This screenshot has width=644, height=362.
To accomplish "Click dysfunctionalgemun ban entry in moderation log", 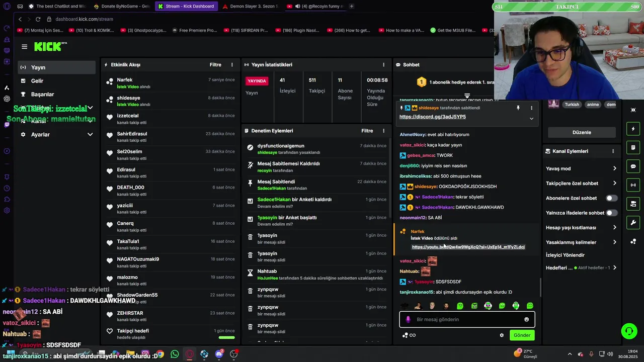I will (316, 149).
